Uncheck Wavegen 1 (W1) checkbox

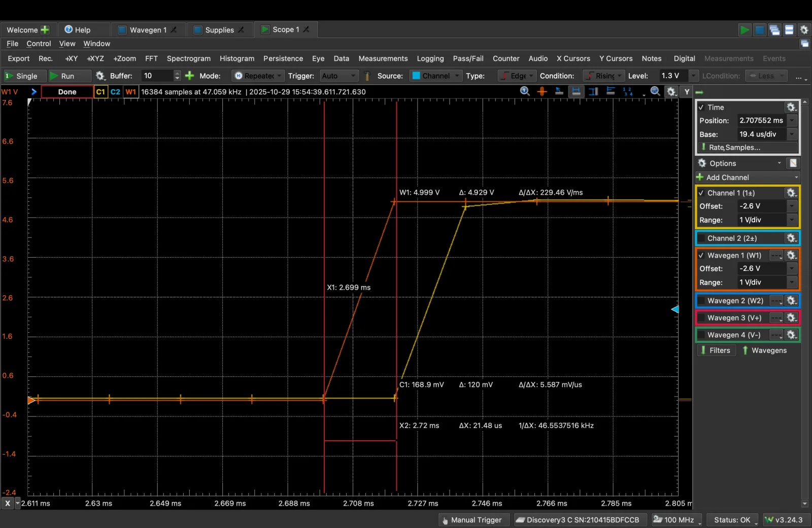[x=701, y=255]
